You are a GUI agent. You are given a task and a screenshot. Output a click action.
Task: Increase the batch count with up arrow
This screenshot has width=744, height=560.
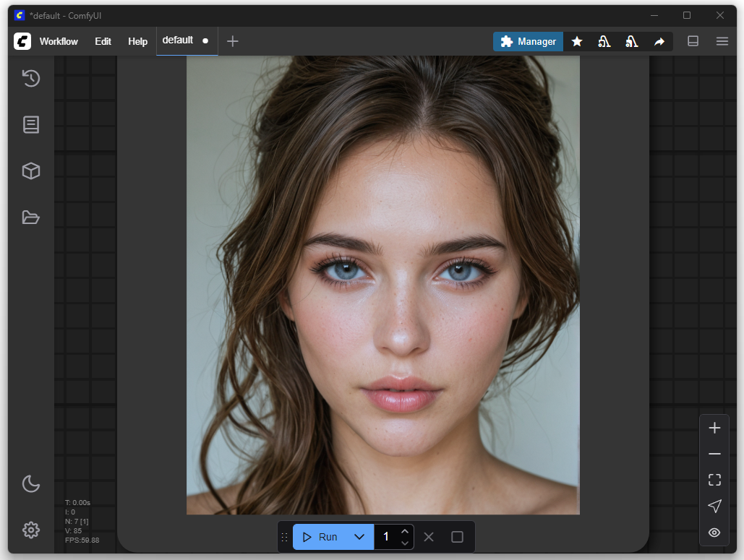[x=405, y=531]
